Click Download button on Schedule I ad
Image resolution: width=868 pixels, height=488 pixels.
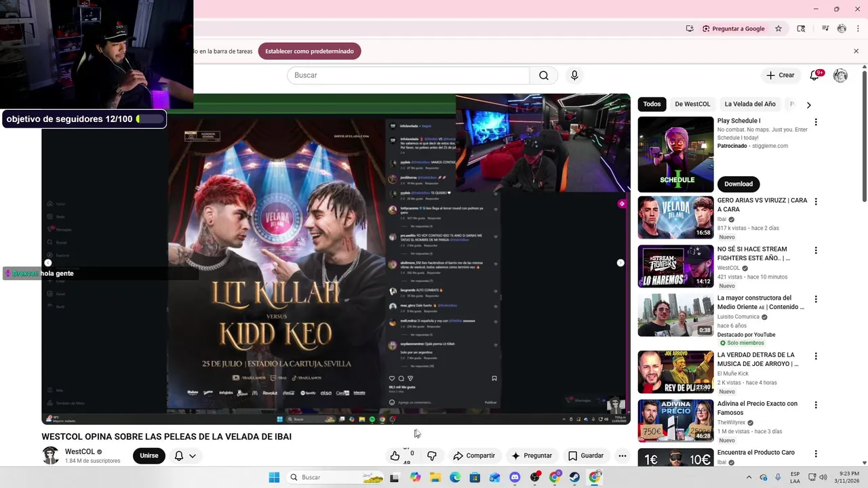[x=738, y=184]
